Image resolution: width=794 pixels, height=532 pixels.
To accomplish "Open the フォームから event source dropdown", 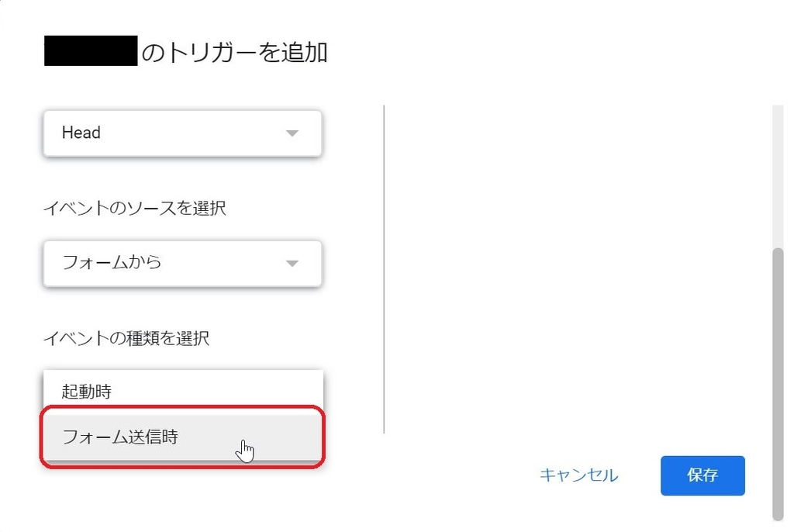I will (183, 264).
